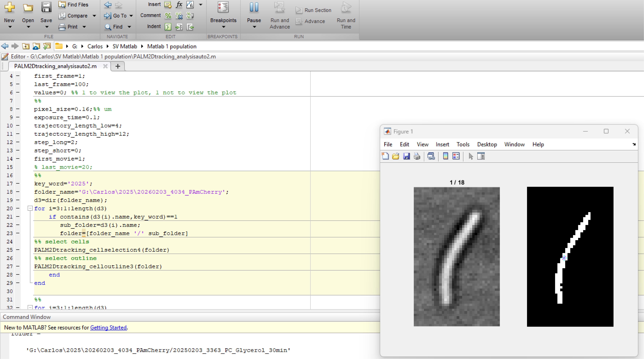644x359 pixels.
Task: Click the Smart Indent icon
Action: 168,27
